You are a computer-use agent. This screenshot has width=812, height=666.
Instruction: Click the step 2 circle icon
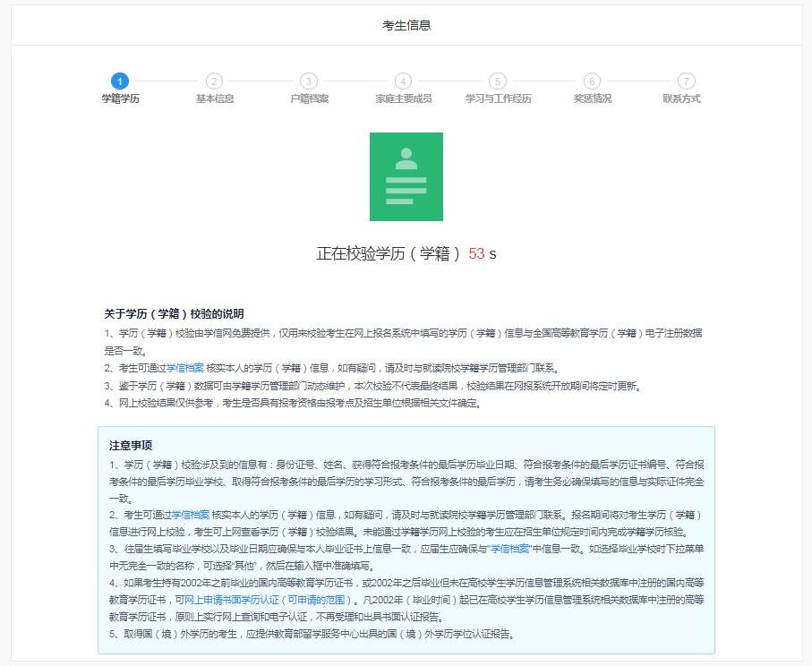(x=214, y=81)
